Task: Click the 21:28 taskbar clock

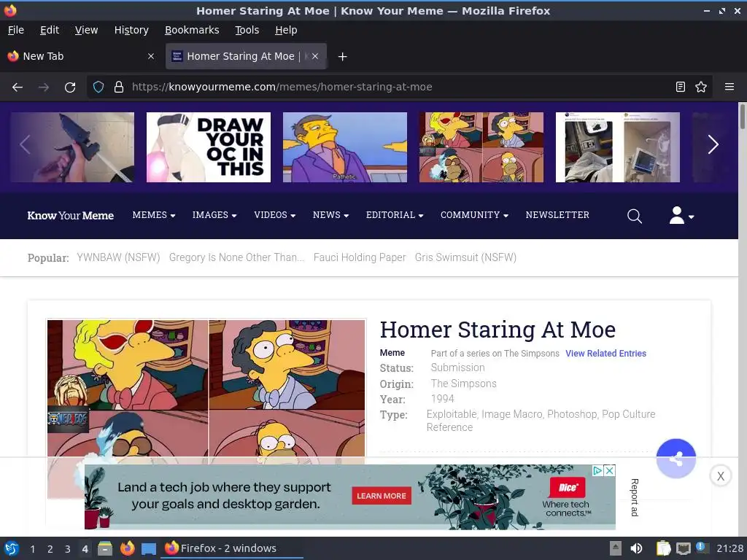Action: pyautogui.click(x=729, y=548)
